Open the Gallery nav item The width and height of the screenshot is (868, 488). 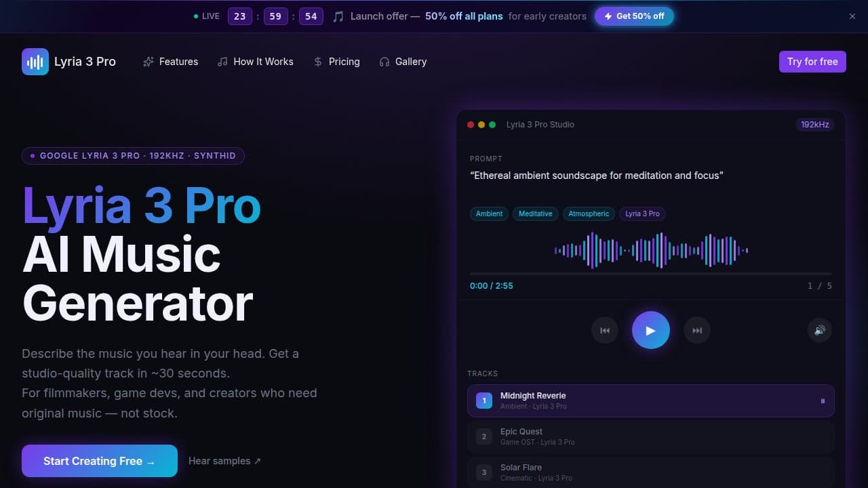coord(403,62)
